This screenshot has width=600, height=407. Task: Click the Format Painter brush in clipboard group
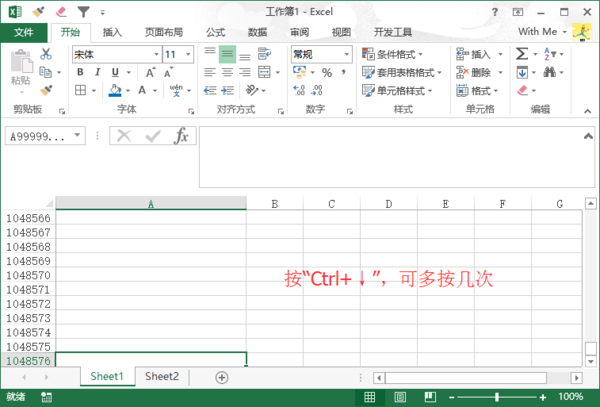(46, 90)
